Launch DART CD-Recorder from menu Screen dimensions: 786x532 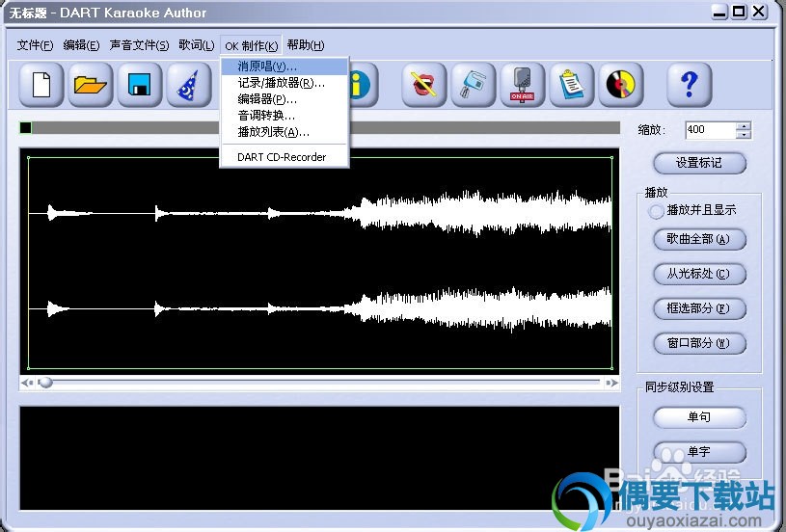285,157
